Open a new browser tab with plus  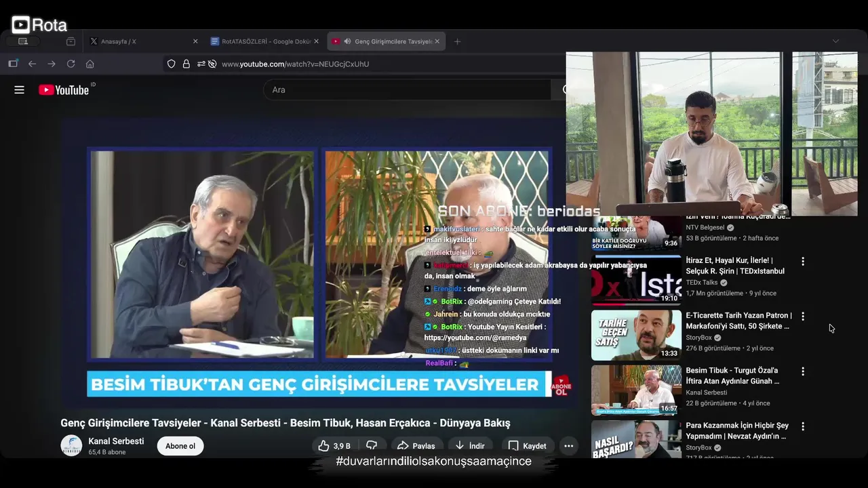pyautogui.click(x=457, y=41)
